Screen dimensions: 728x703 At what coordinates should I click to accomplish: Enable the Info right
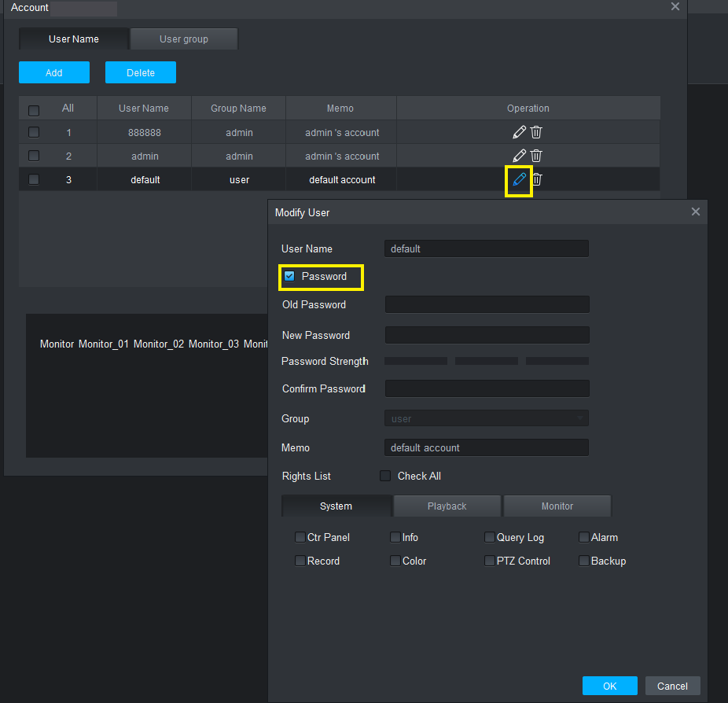point(395,537)
